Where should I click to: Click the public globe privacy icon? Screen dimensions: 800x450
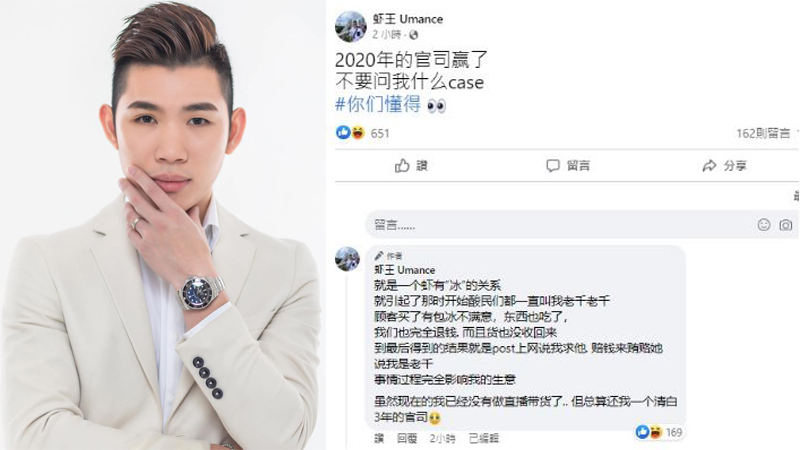(413, 35)
